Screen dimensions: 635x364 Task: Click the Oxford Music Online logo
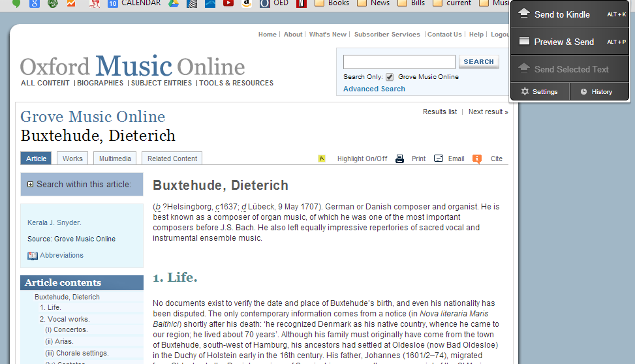132,66
